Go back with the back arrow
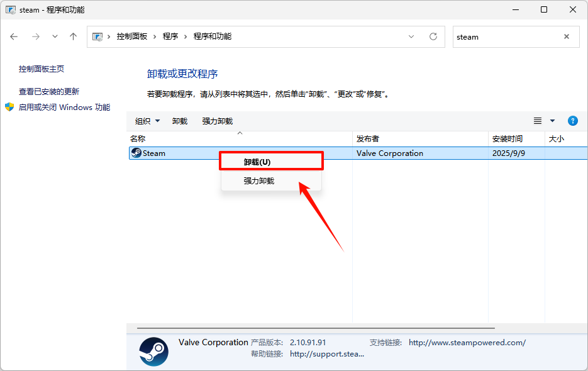The image size is (588, 371). 14,36
